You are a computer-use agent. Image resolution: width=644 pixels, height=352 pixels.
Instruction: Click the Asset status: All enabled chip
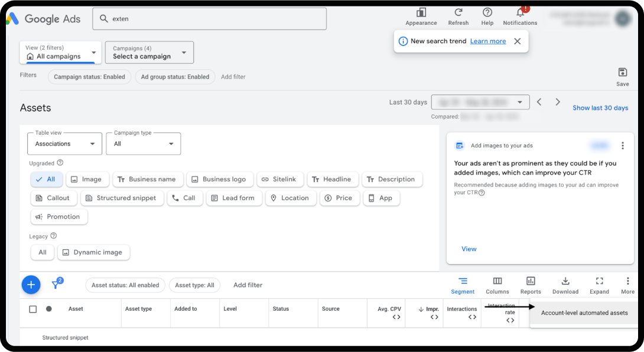pyautogui.click(x=125, y=285)
